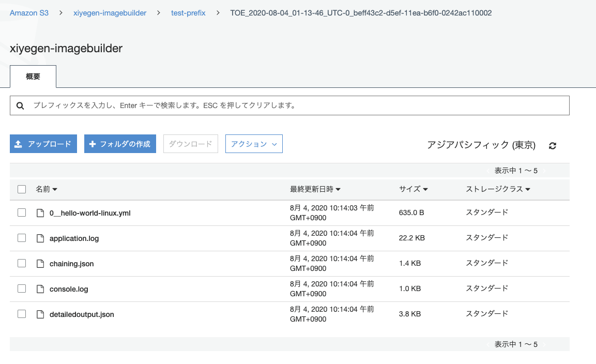Click the スタンダード storage class for console.log
Screen dimensions: 596x364
pyautogui.click(x=487, y=289)
